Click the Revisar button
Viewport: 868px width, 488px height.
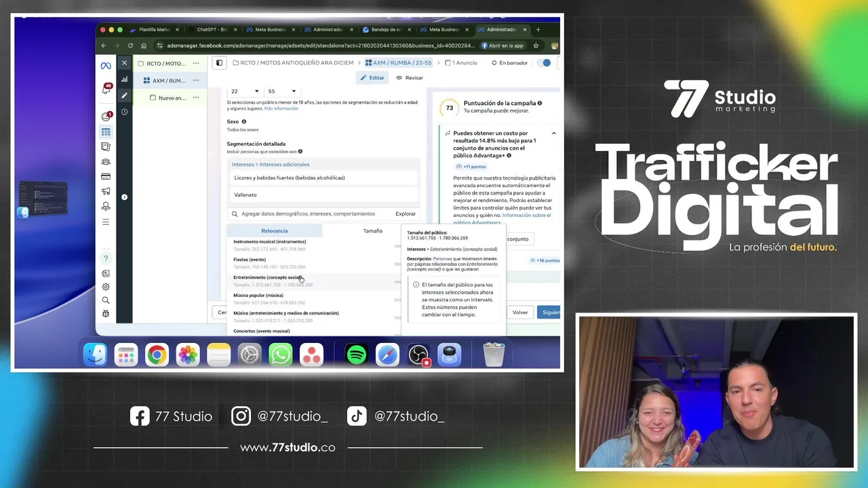[x=410, y=78]
